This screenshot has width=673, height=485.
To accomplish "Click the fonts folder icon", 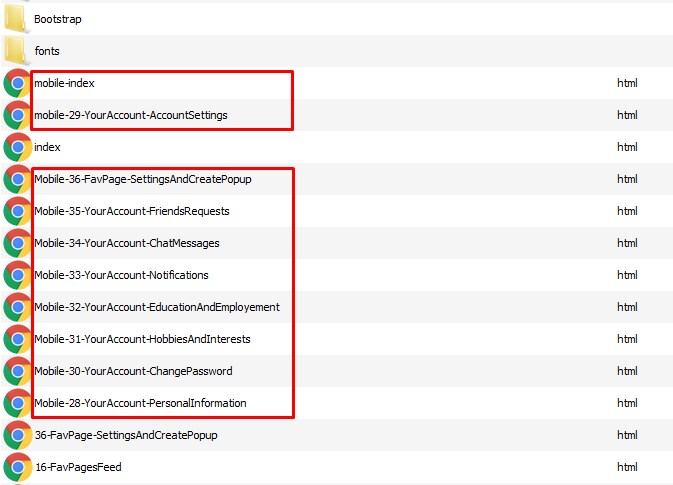I will (17, 51).
